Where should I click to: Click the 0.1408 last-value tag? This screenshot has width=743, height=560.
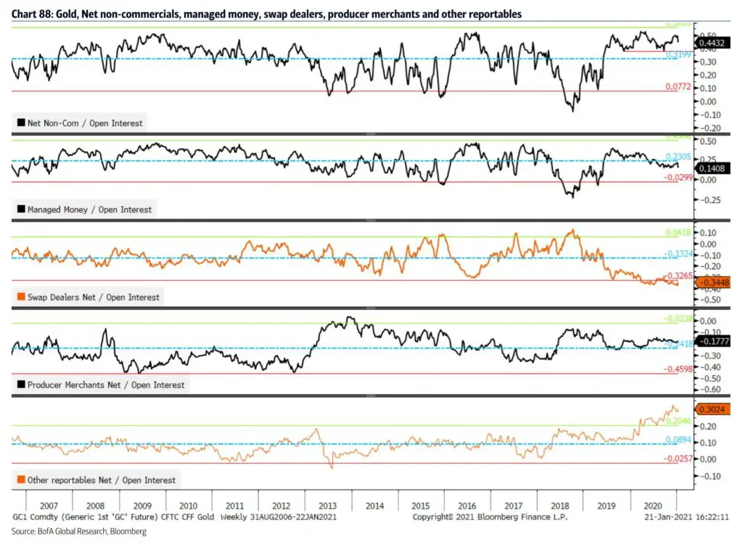712,168
